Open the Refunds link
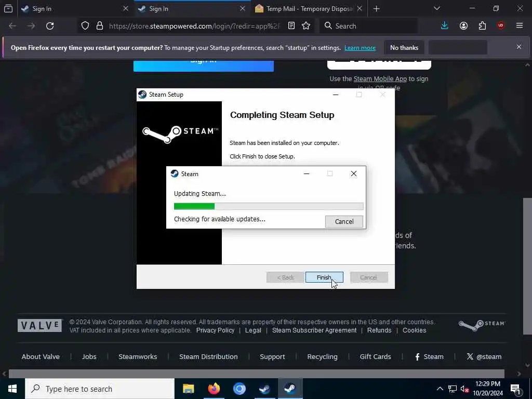The height and width of the screenshot is (399, 532). [379, 330]
